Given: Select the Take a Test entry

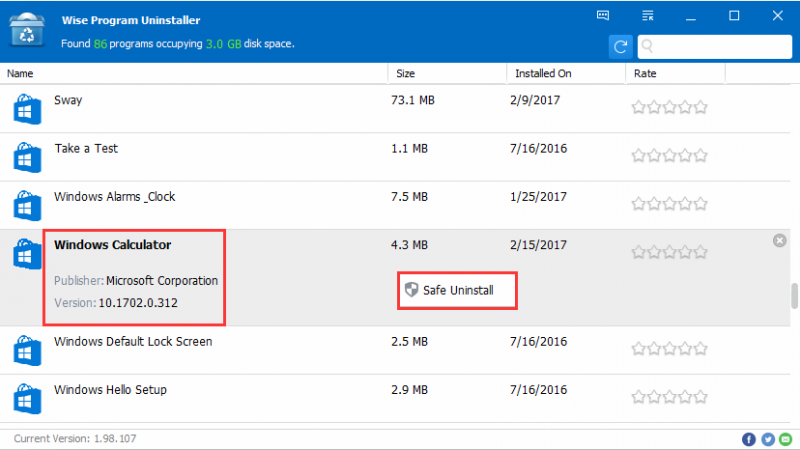Looking at the screenshot, I should click(x=395, y=157).
